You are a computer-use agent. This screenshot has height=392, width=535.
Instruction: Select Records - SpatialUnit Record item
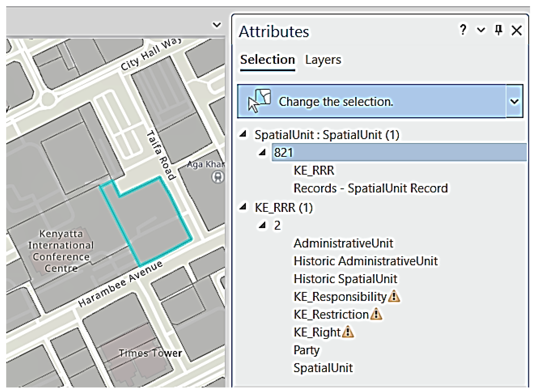[x=370, y=188]
